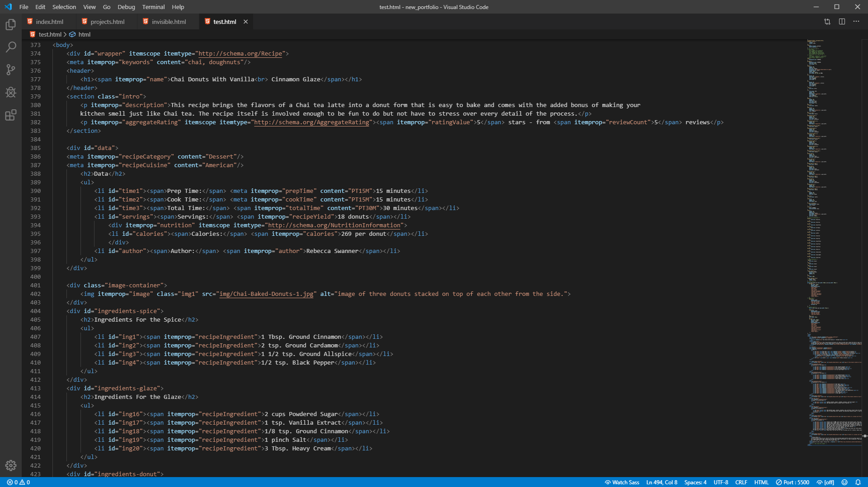
Task: Follow the schema.org/Recipe link
Action: point(240,54)
